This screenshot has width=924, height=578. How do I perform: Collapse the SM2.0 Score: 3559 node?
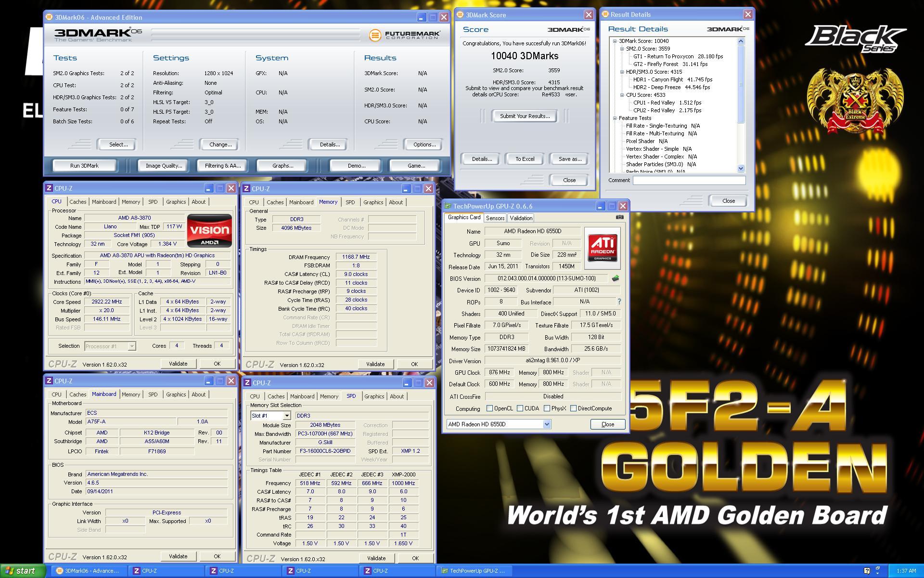click(x=622, y=49)
